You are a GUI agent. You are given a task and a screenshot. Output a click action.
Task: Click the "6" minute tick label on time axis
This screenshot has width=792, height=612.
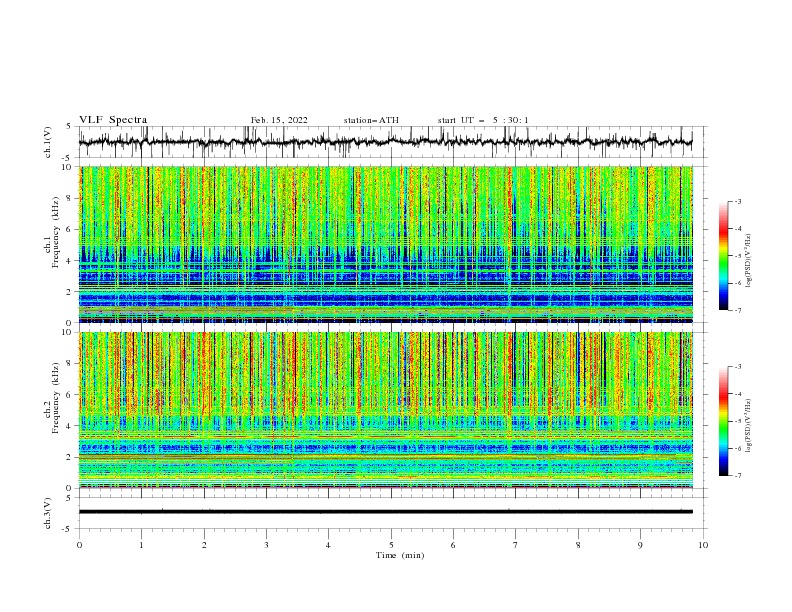click(453, 545)
